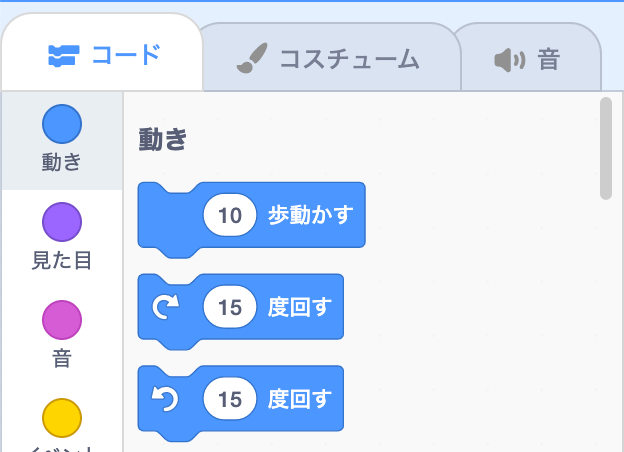Select the blue 動き category circle
This screenshot has height=452, width=624.
point(62,124)
